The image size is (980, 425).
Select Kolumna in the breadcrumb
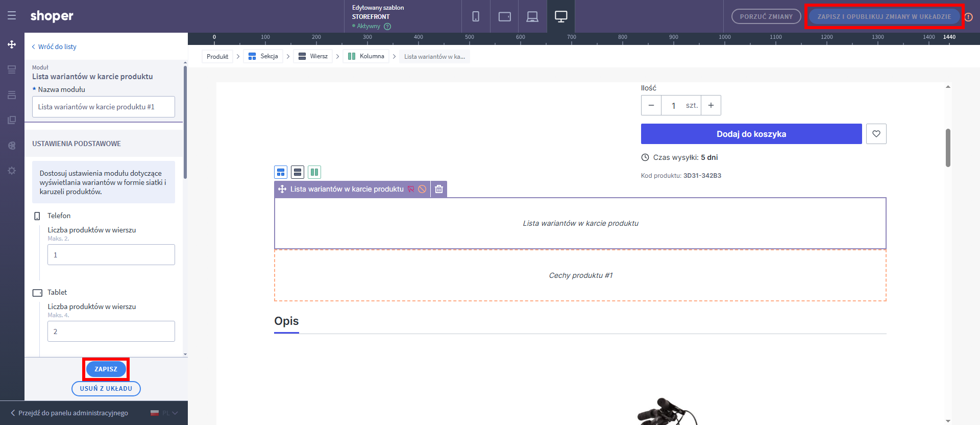coord(366,56)
